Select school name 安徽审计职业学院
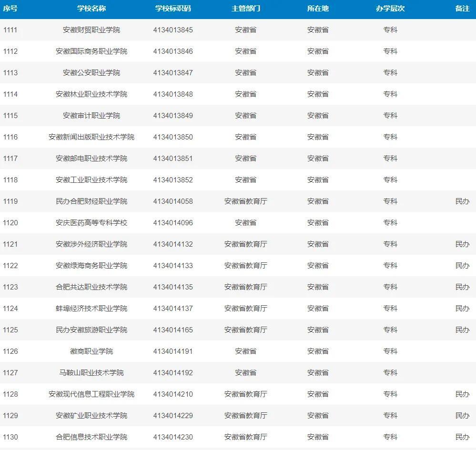Viewport: 476px width, 450px height. (x=91, y=116)
